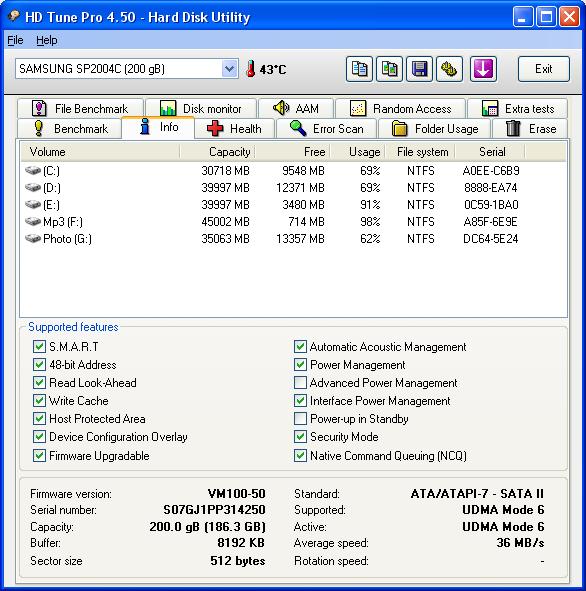Screen dimensions: 586x591
Task: Toggle the Write Cache checkbox
Action: (39, 400)
